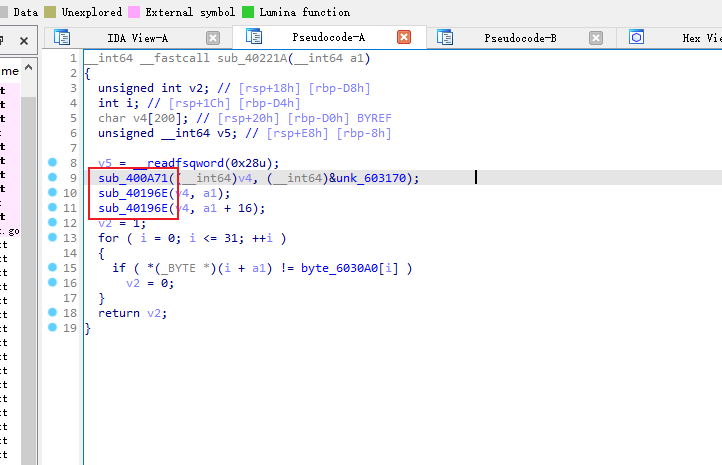Image resolution: width=722 pixels, height=465 pixels.
Task: Click 'unsigned int v2' declaration
Action: point(154,88)
